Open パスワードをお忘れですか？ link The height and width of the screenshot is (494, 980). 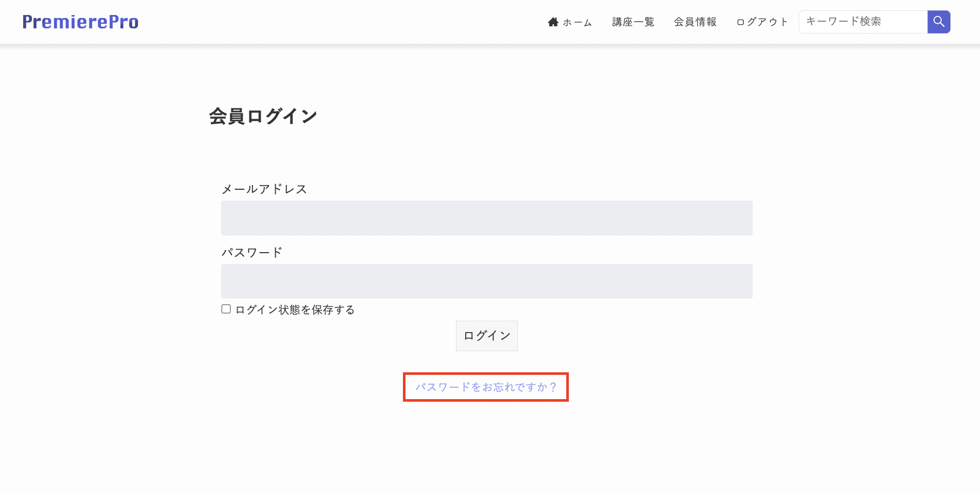coord(486,387)
